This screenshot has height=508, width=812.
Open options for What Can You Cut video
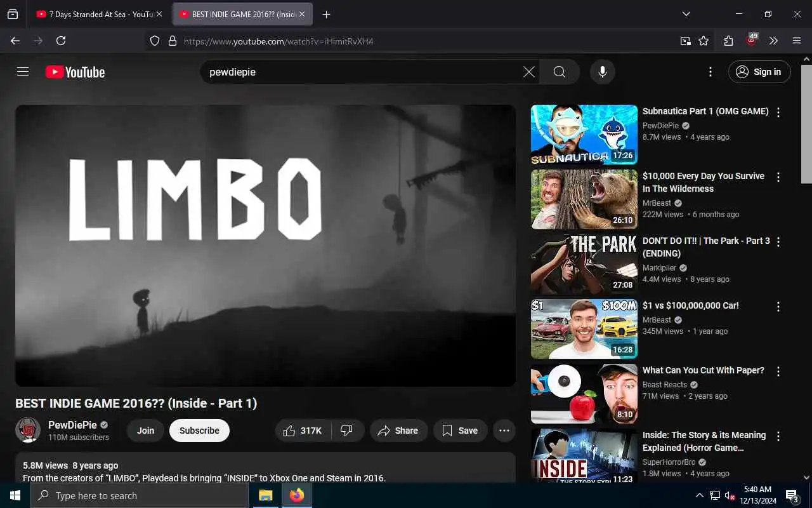(x=778, y=371)
